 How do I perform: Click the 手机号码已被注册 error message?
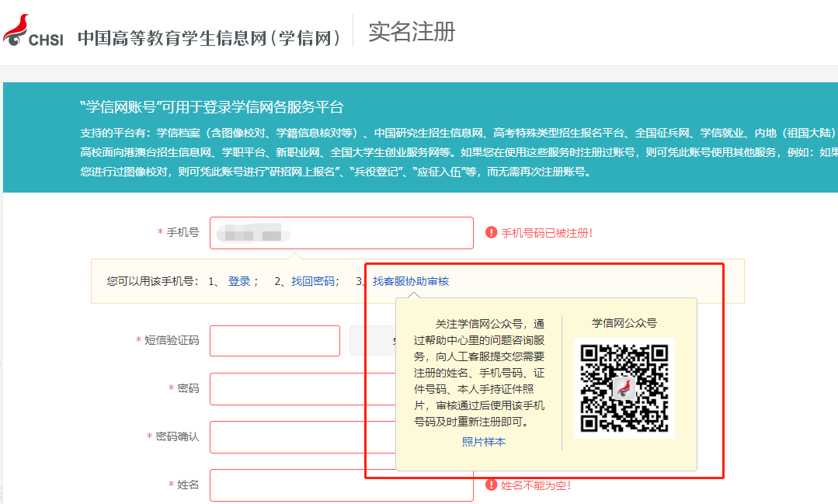coord(547,233)
